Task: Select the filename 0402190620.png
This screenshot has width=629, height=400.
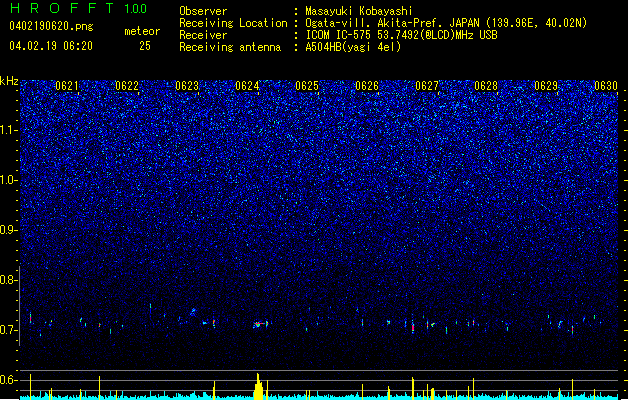Action: (51, 26)
